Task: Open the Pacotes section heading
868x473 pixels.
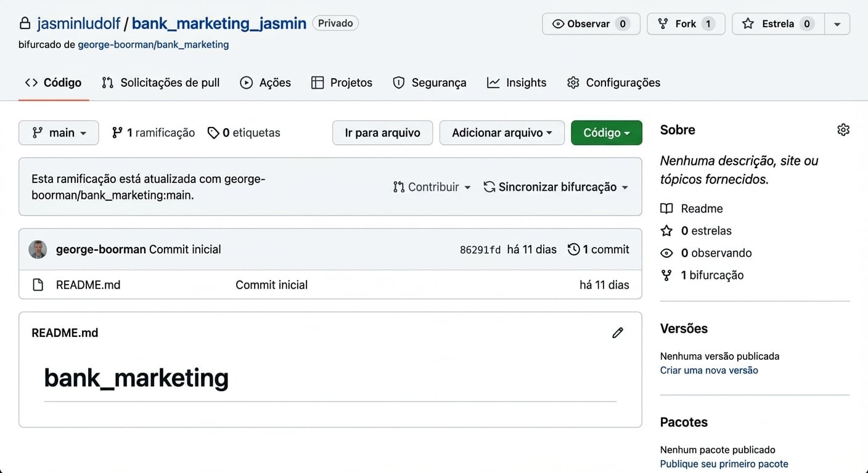Action: pos(684,422)
